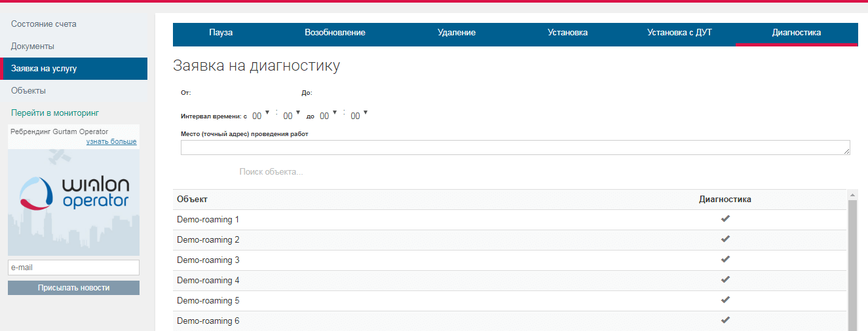Click the Присылать новости button
The width and height of the screenshot is (868, 331).
pos(73,288)
